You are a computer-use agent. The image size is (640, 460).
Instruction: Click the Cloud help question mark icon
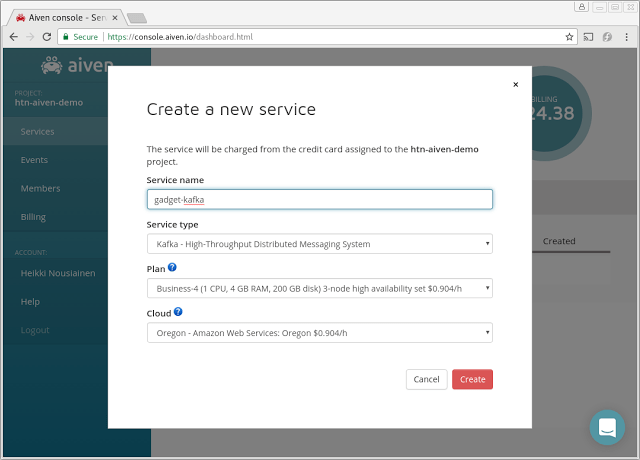click(x=178, y=312)
